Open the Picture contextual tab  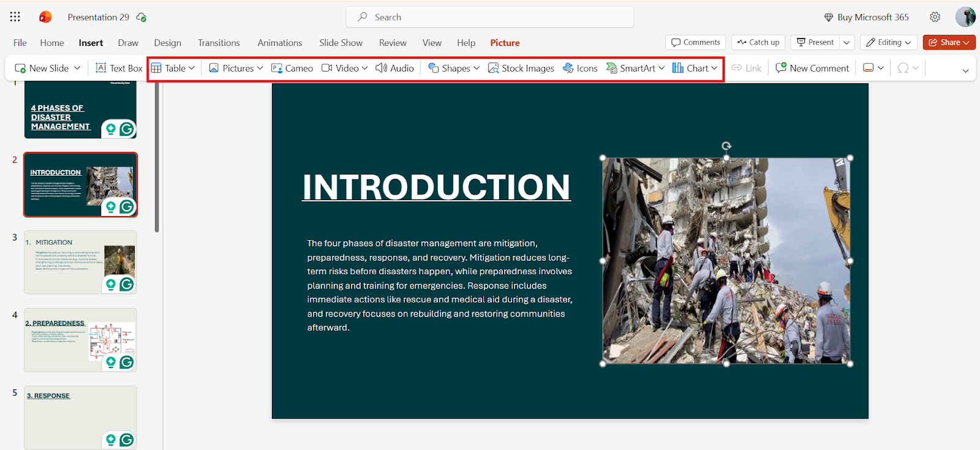point(505,43)
